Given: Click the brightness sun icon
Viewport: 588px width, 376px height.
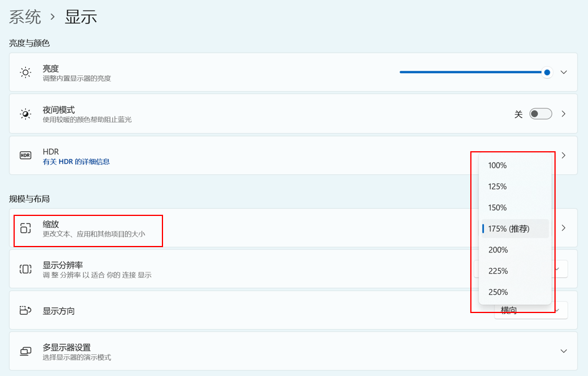Looking at the screenshot, I should pyautogui.click(x=25, y=72).
